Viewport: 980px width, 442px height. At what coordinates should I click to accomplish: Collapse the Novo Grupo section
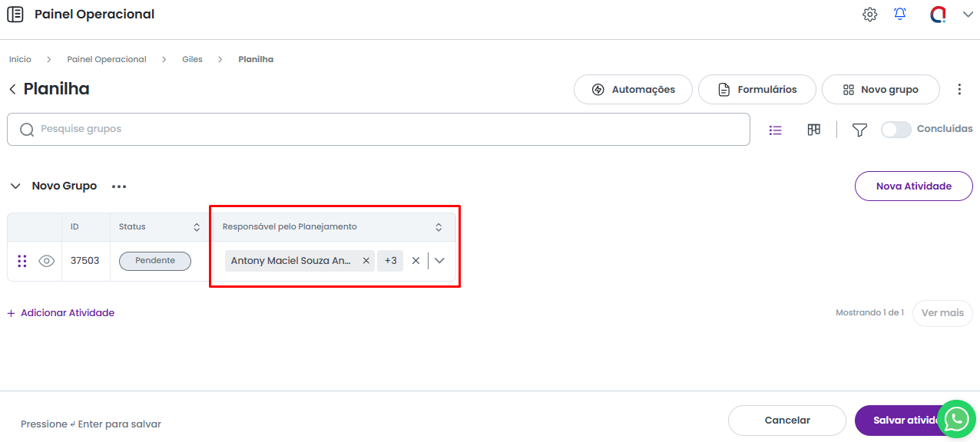tap(15, 186)
